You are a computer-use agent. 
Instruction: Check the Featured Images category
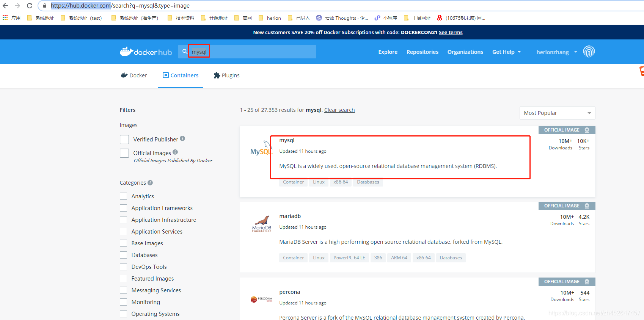tap(123, 279)
